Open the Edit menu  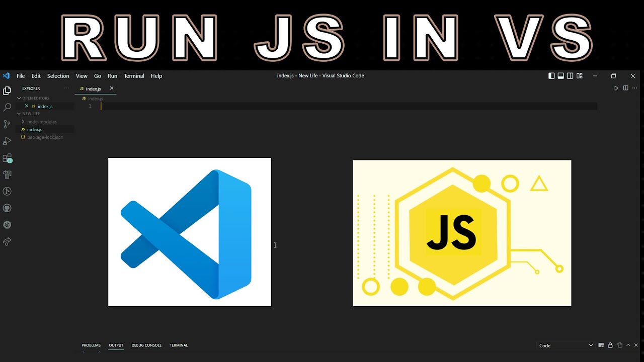(36, 76)
